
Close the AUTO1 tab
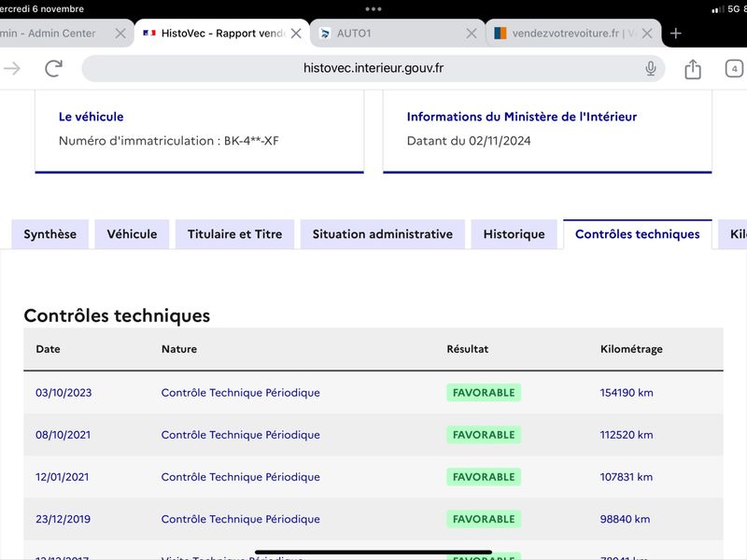pyautogui.click(x=472, y=34)
